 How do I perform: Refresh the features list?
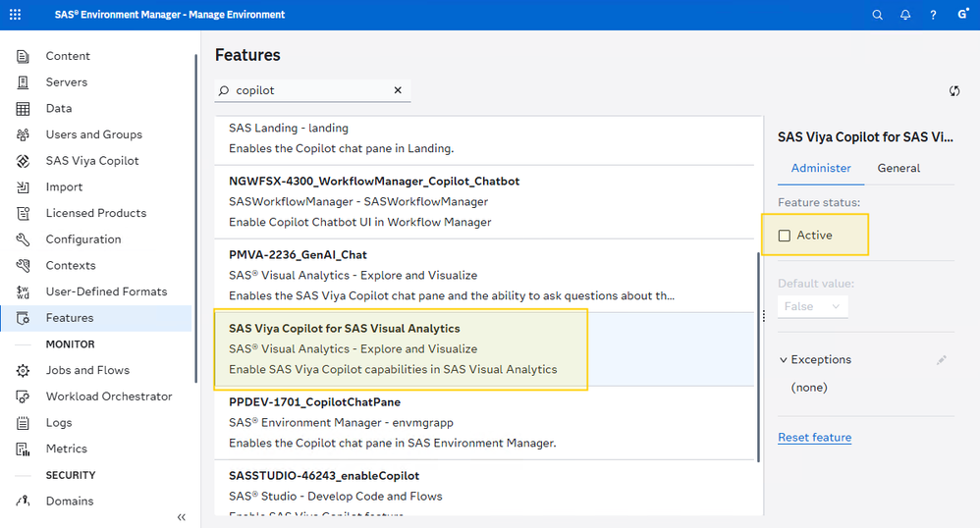(x=954, y=90)
